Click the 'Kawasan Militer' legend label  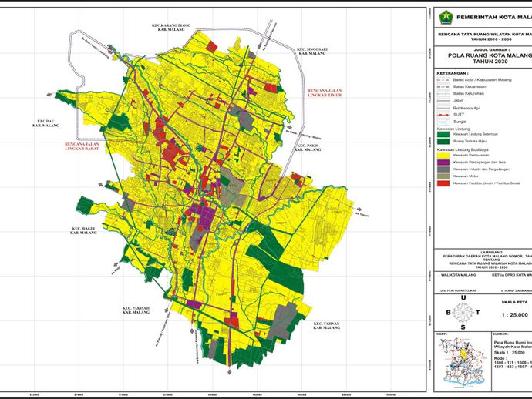466,176
